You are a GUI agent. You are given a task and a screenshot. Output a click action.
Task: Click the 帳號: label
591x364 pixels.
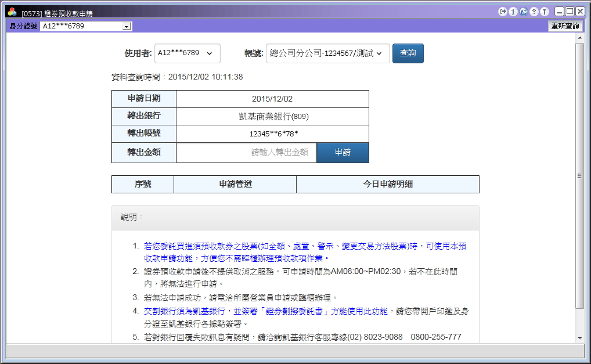point(254,53)
